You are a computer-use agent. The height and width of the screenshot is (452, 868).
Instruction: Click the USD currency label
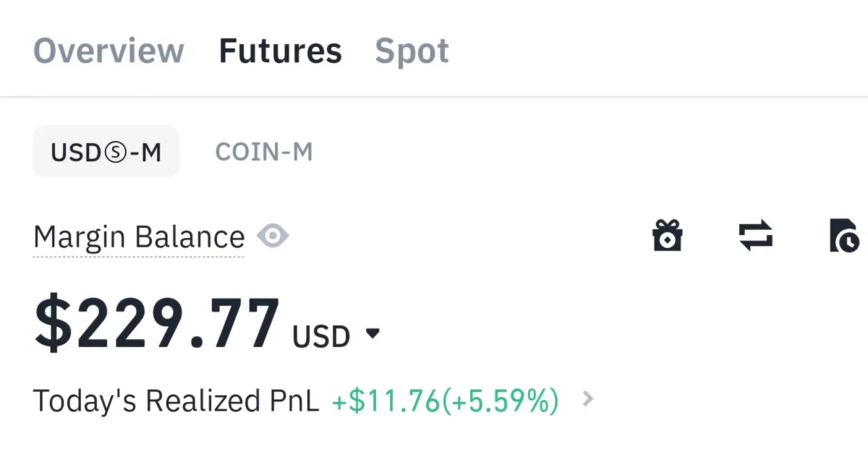tap(321, 336)
